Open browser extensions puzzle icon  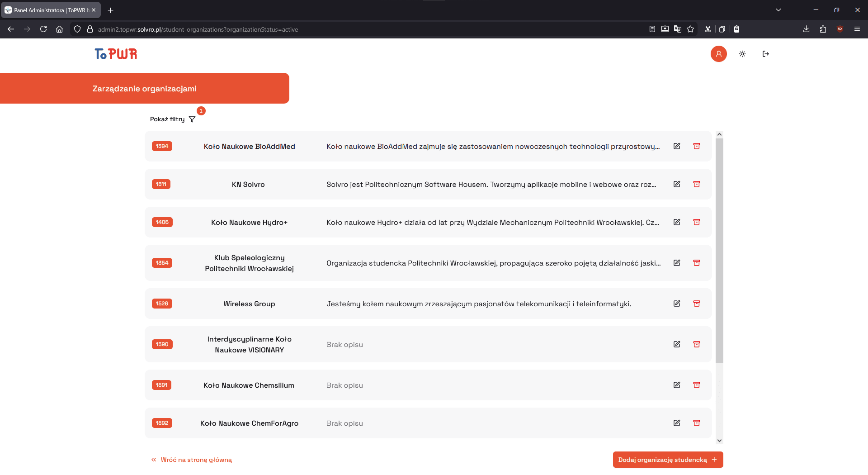823,29
